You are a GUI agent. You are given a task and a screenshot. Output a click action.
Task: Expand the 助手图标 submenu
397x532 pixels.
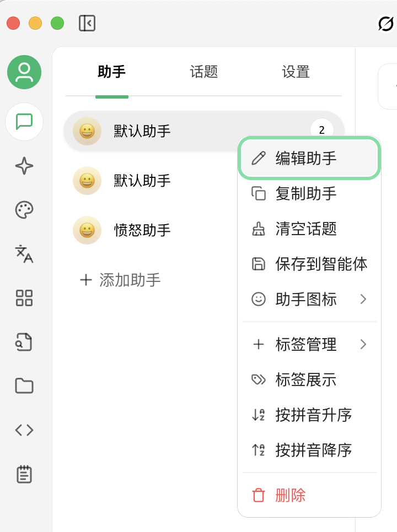pos(309,299)
